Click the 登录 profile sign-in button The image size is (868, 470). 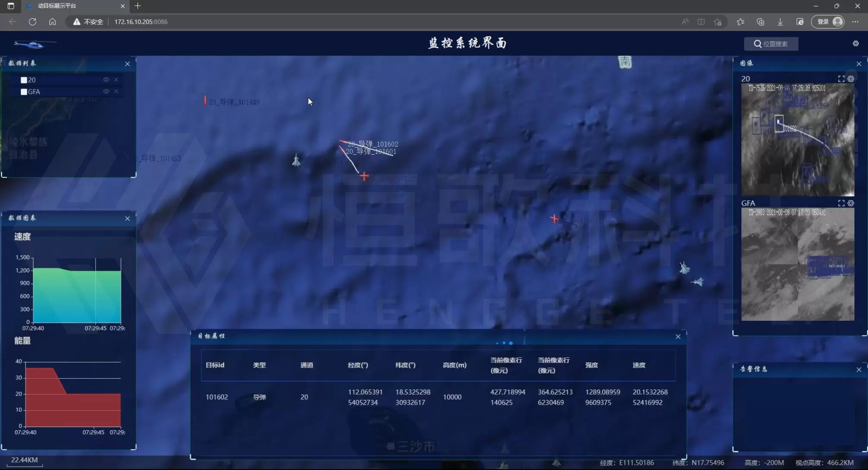click(x=828, y=22)
